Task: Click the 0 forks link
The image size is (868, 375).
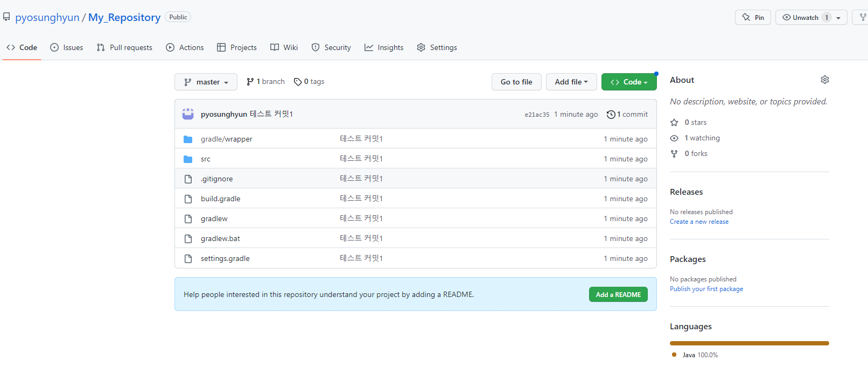Action: pos(689,154)
